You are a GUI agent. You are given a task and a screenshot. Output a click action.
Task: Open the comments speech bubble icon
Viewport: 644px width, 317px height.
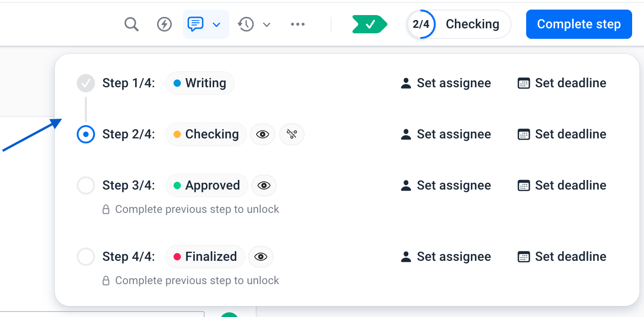pyautogui.click(x=195, y=24)
